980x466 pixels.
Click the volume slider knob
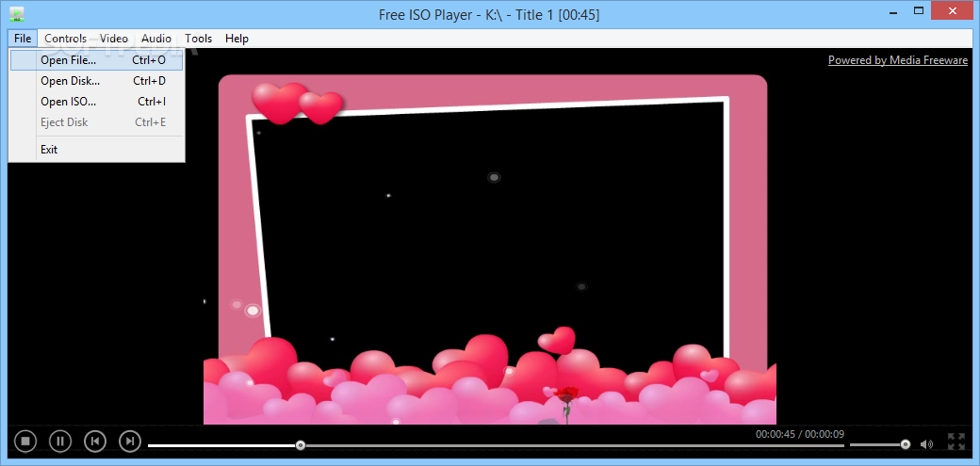[906, 444]
